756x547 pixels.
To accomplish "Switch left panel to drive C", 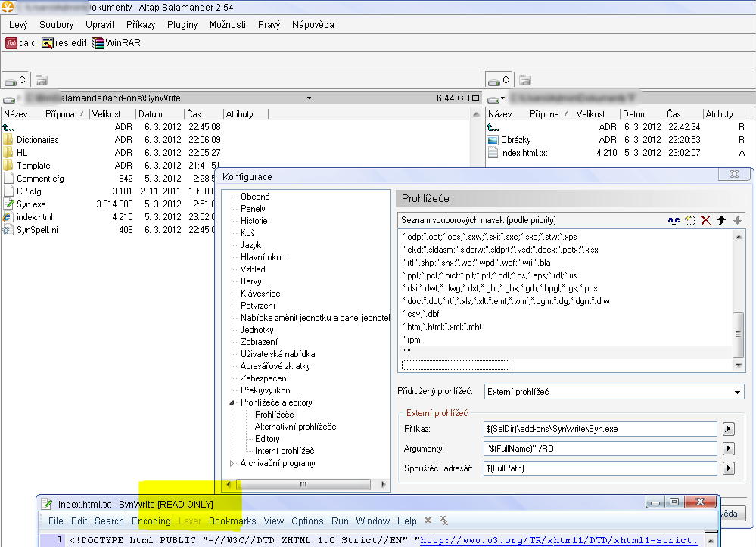I will coord(15,79).
